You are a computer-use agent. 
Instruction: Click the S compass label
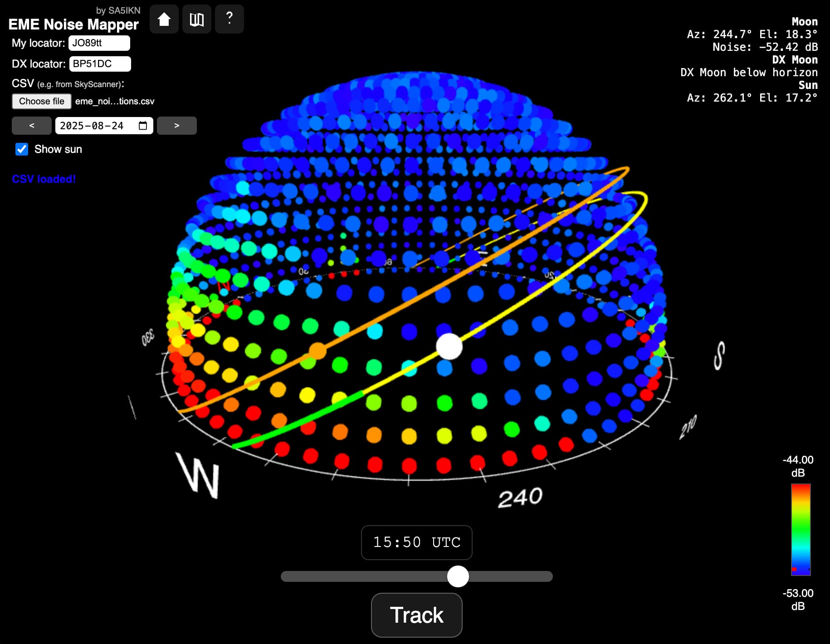[719, 356]
